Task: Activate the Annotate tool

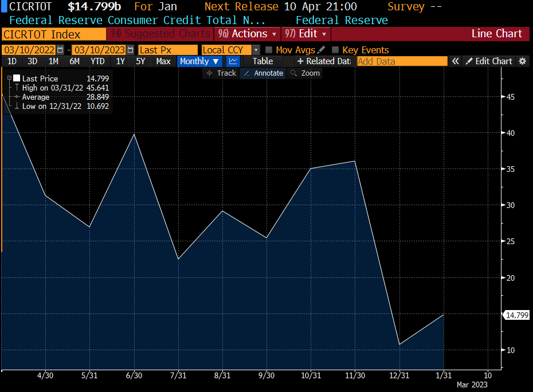Action: [264, 73]
